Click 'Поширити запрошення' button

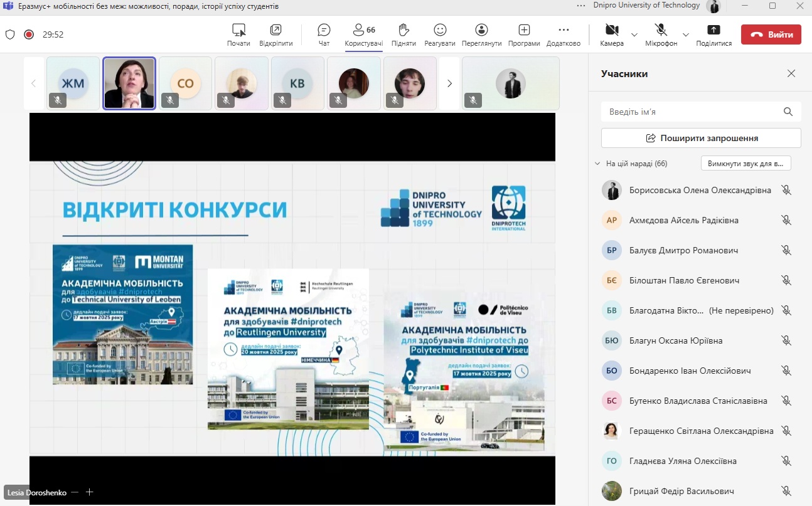[701, 138]
